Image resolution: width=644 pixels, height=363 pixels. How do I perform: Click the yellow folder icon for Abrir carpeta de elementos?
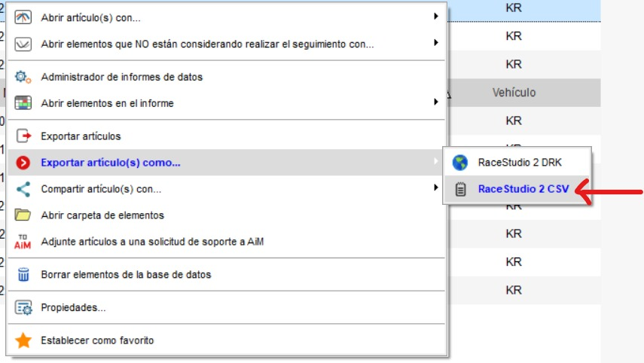point(23,215)
